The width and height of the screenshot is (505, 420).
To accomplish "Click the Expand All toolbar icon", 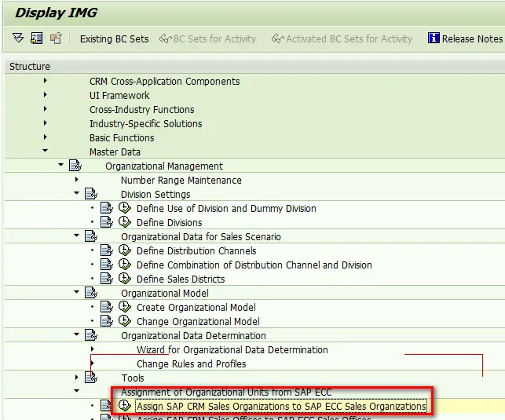I will 18,38.
